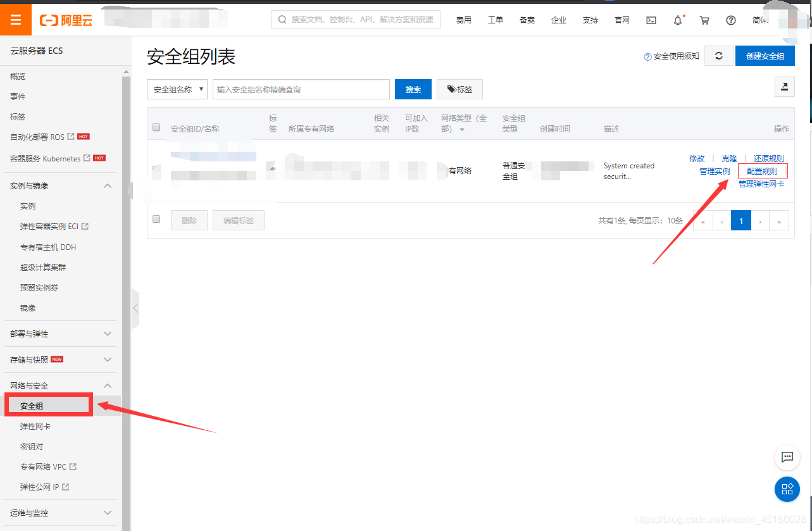Open 事件 in the sidebar
This screenshot has height=531, width=812.
tap(18, 96)
